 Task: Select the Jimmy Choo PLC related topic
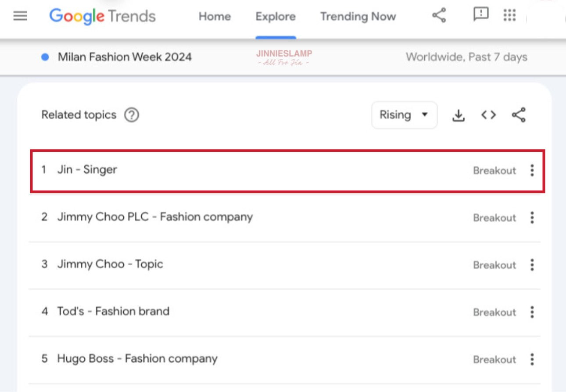pyautogui.click(x=155, y=217)
